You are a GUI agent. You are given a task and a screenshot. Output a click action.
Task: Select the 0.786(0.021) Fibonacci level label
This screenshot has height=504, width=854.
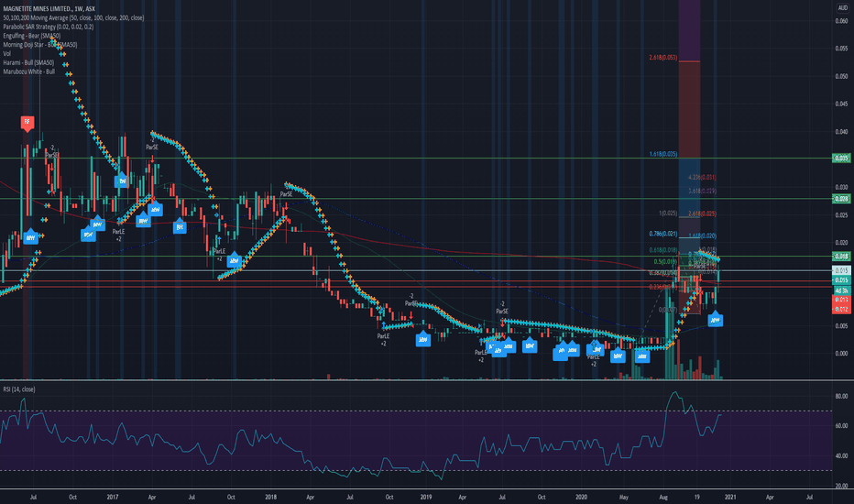tap(662, 234)
